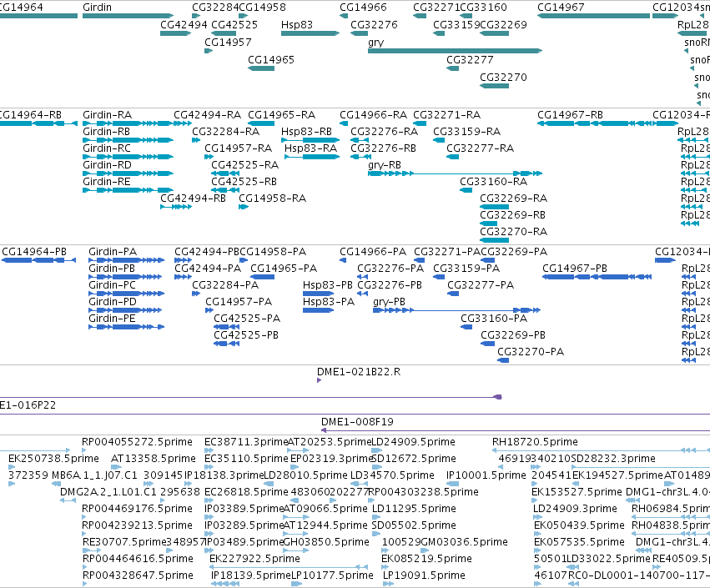Select the CG33160-RA transcript label

tap(494, 182)
